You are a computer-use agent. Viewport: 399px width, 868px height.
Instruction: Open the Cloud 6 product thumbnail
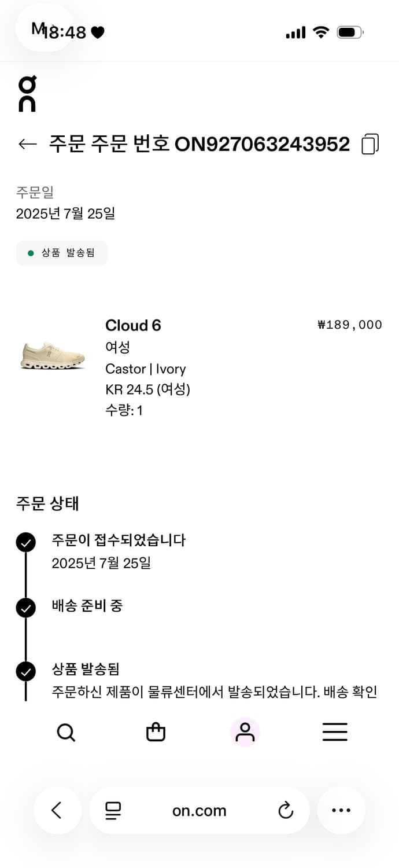[52, 355]
